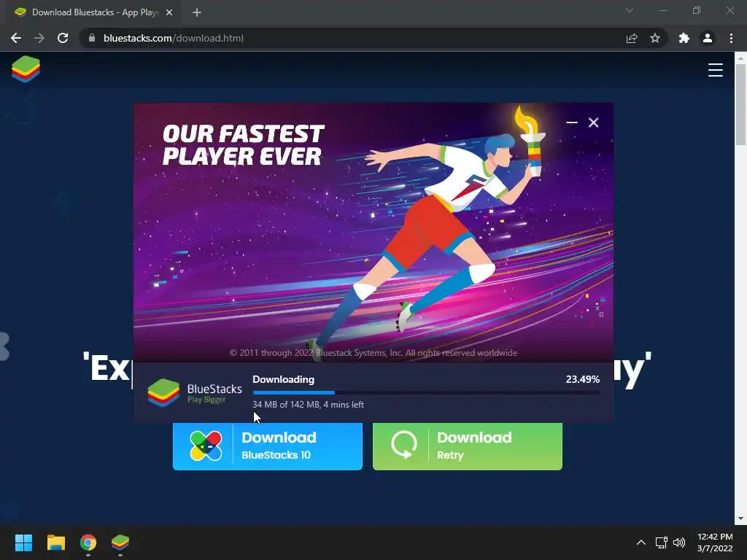Go back to the previous page

coord(16,38)
